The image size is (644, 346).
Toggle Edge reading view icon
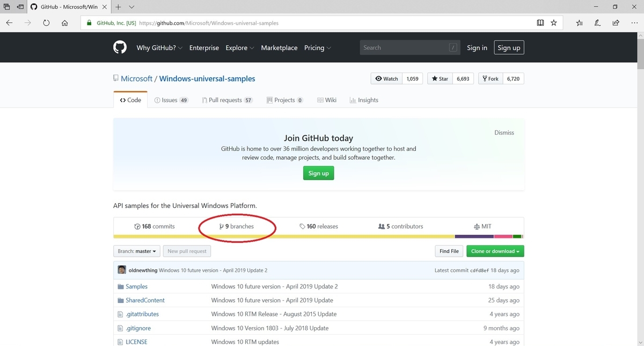pos(540,23)
